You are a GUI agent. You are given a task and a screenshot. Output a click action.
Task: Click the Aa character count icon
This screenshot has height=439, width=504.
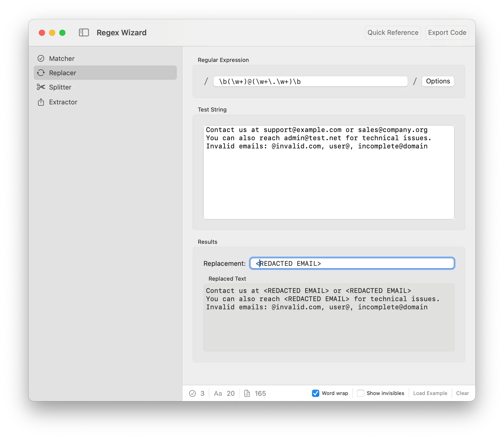tap(218, 393)
